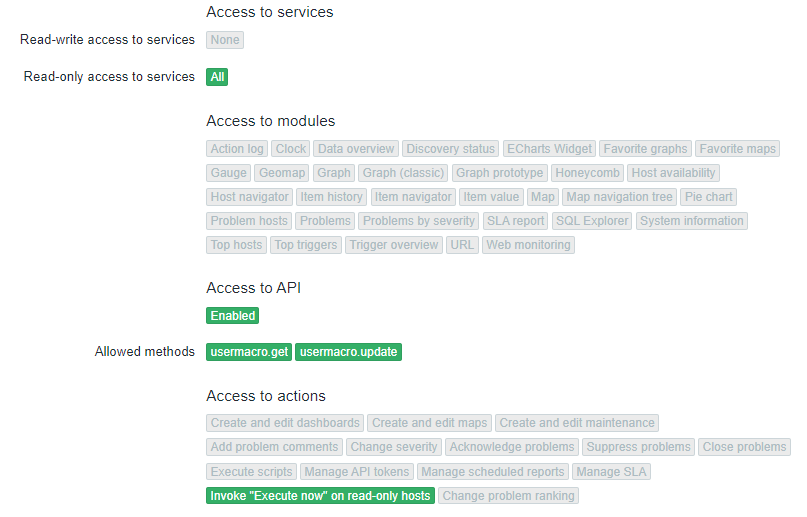Image resolution: width=807 pixels, height=517 pixels.
Task: Click the read-write services 'None' badge
Action: tap(225, 40)
